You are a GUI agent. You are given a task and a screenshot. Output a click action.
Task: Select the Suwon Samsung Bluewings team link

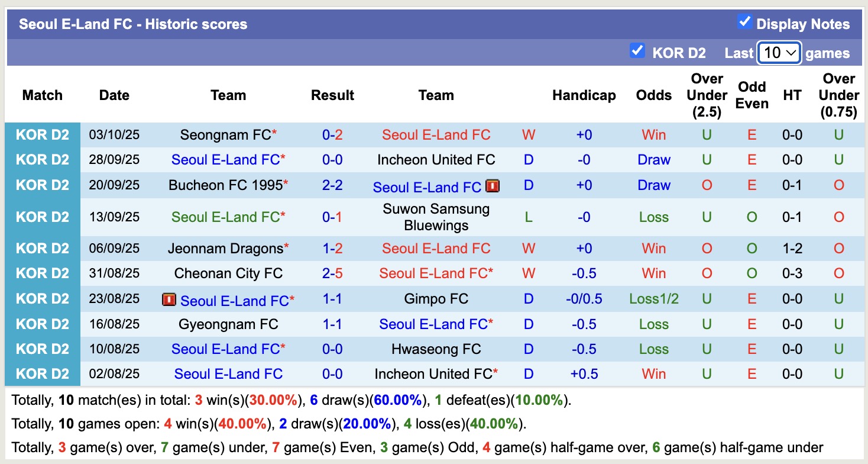click(436, 217)
